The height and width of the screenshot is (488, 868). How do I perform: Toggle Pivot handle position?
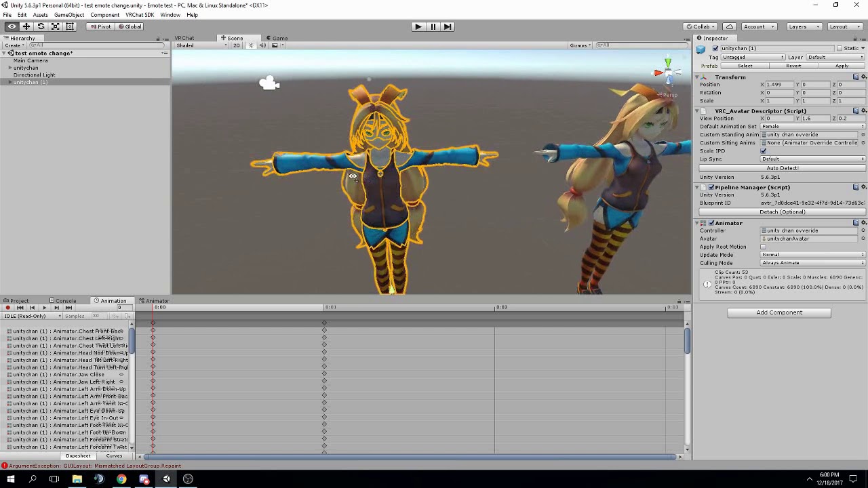[x=100, y=26]
